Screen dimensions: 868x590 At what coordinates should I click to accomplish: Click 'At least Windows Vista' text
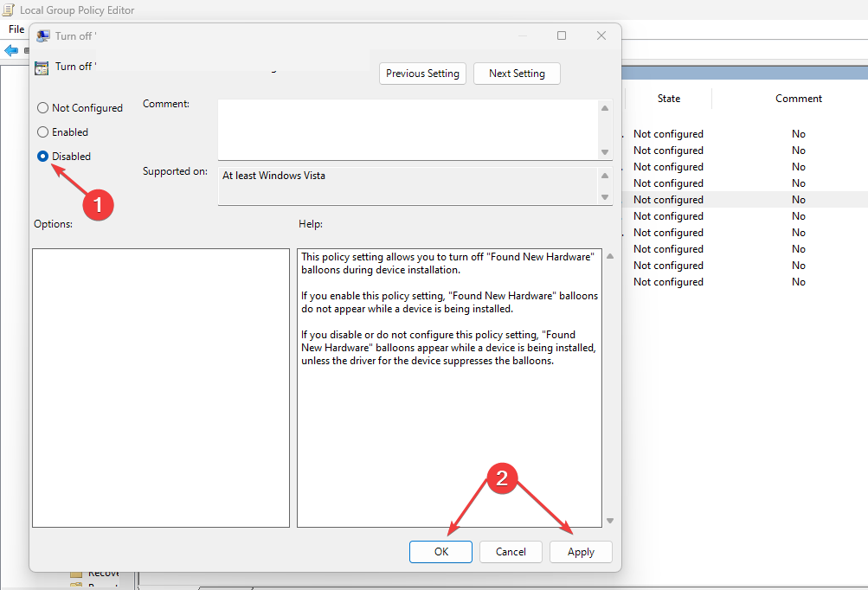273,176
